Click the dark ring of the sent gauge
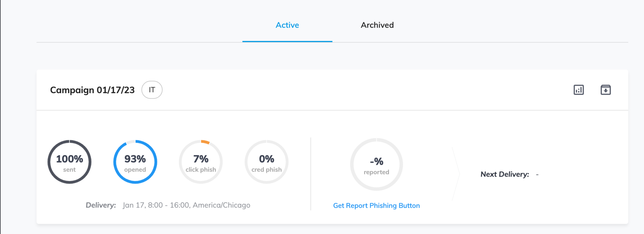This screenshot has height=234, width=644. tap(49, 162)
